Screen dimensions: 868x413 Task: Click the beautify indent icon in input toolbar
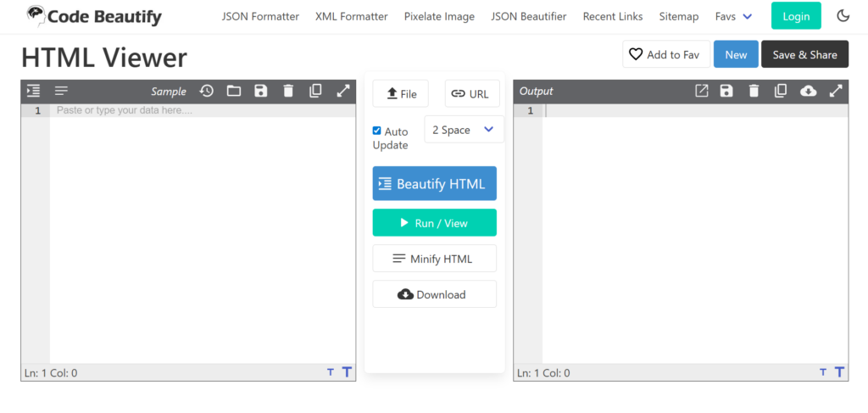click(34, 91)
